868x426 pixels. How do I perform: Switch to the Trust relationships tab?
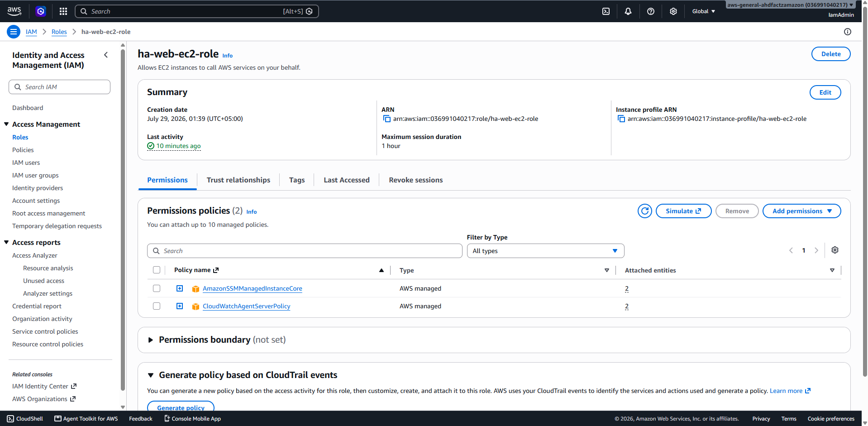(x=238, y=180)
